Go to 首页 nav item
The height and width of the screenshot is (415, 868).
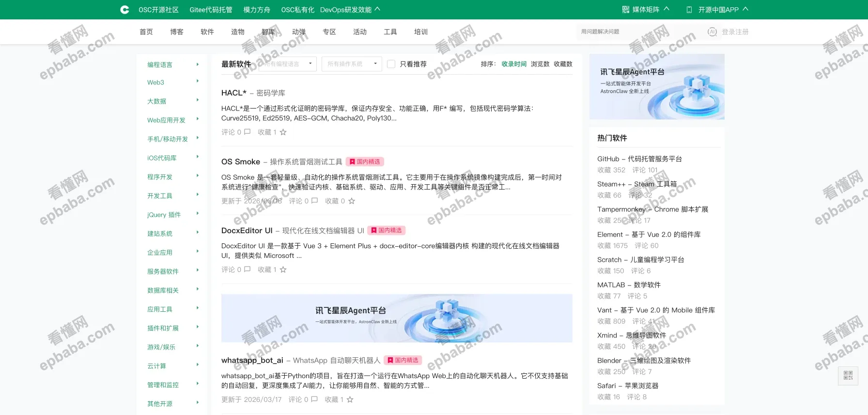146,32
